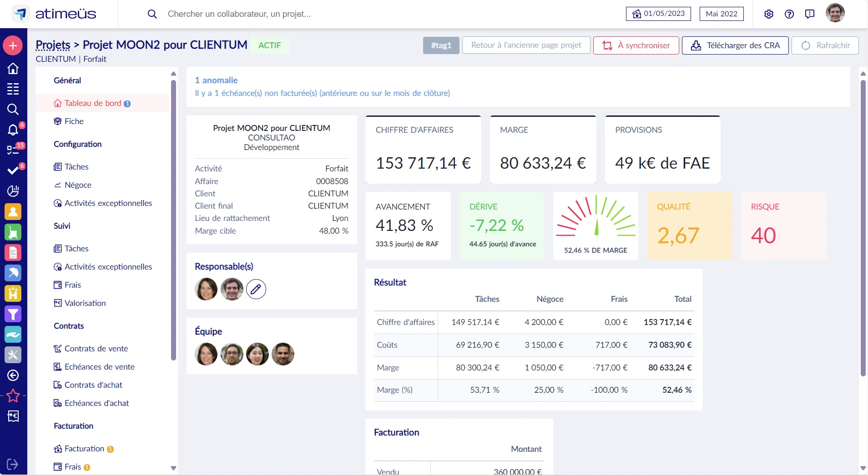
Task: Open Contrats de vente menu item
Action: 96,349
